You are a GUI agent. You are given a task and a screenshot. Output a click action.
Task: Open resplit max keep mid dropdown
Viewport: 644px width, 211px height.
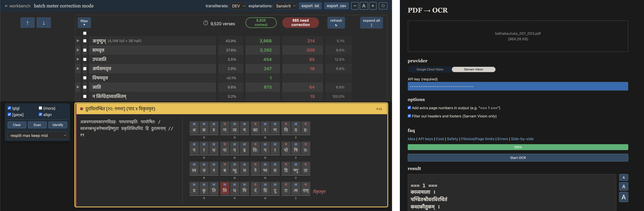(37, 135)
